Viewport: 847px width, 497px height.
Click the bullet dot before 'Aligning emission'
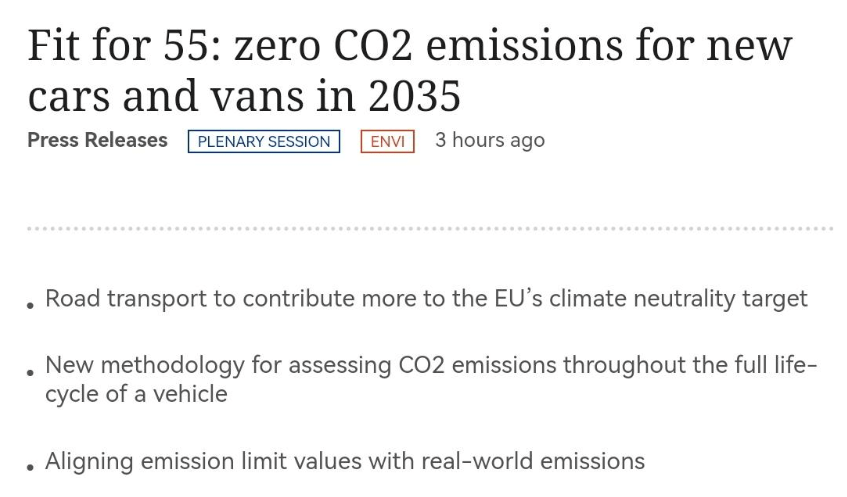(30, 467)
